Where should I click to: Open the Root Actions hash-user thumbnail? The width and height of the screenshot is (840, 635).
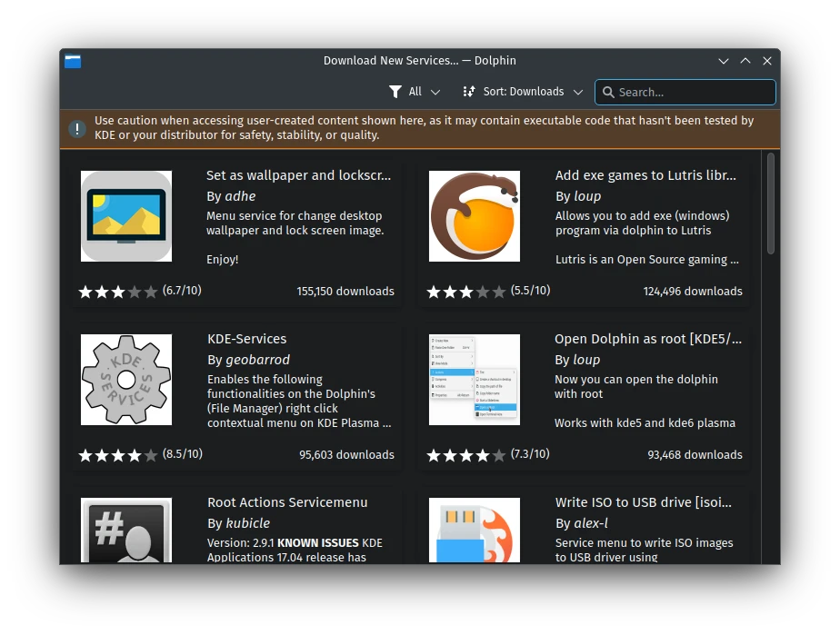[126, 530]
